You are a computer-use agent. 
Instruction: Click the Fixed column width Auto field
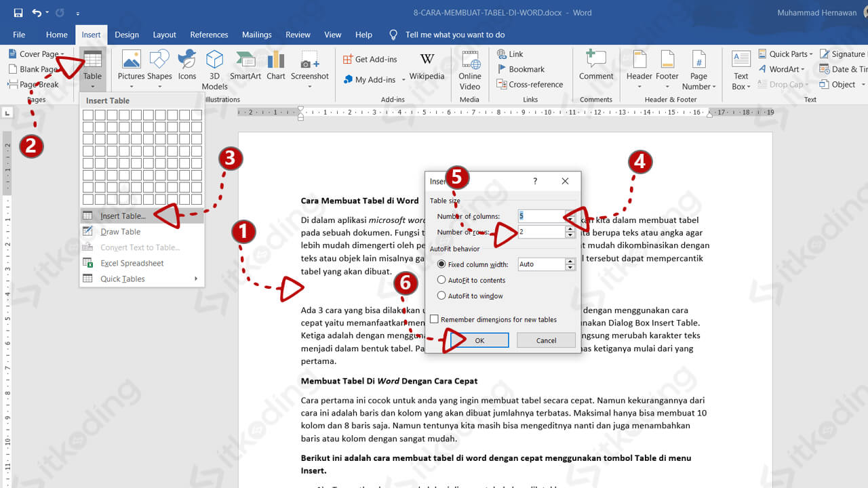pyautogui.click(x=541, y=264)
